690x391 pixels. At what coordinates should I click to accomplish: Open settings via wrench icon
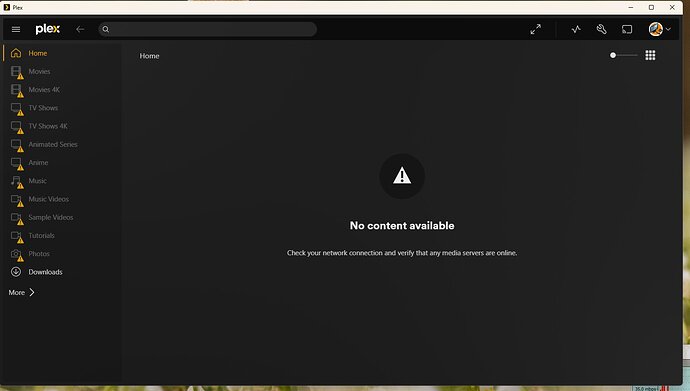pyautogui.click(x=602, y=29)
